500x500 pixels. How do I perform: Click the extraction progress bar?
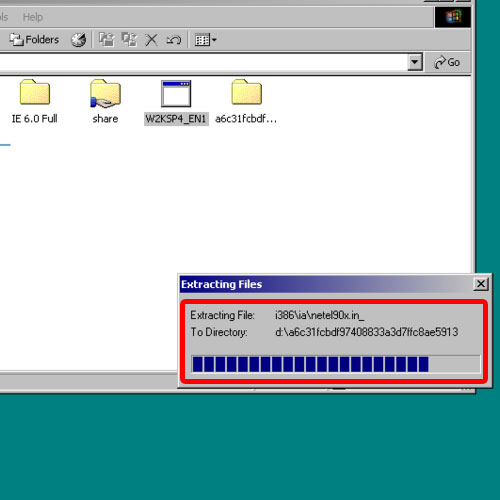click(336, 364)
